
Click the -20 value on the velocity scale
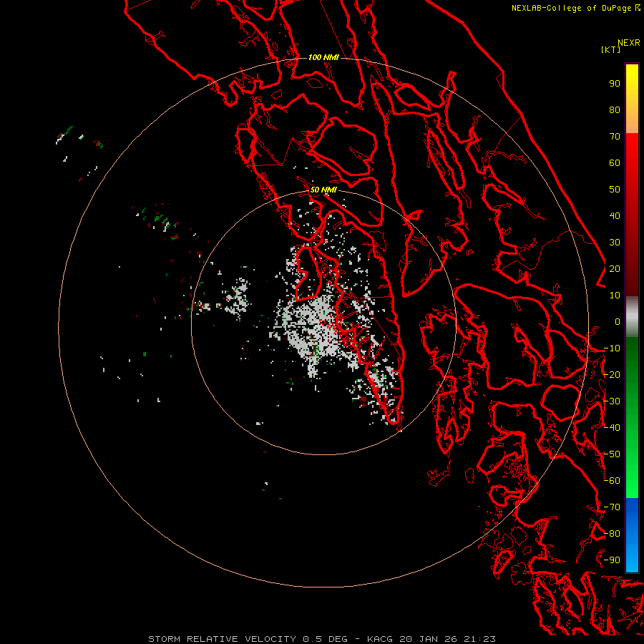(x=612, y=375)
